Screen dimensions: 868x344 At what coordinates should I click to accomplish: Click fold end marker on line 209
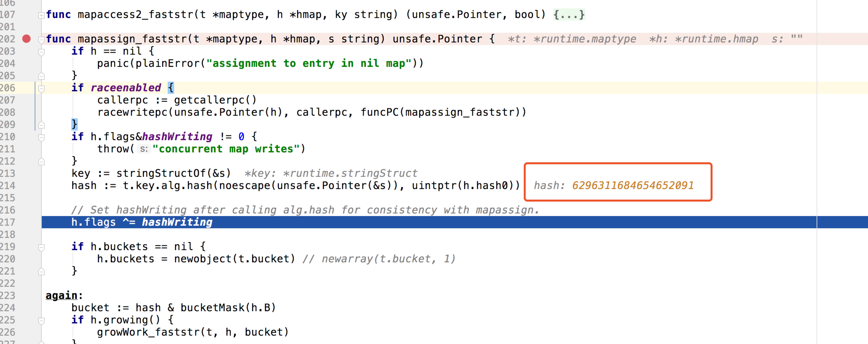pos(41,125)
